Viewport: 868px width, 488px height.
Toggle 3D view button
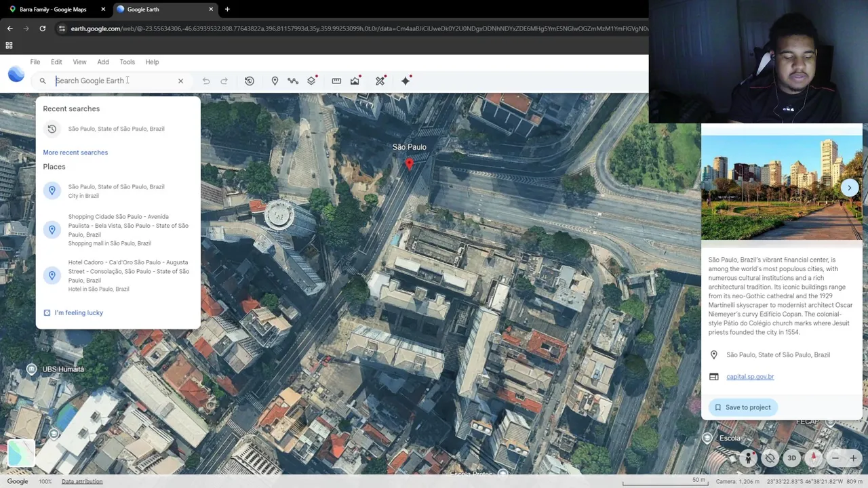pyautogui.click(x=791, y=458)
